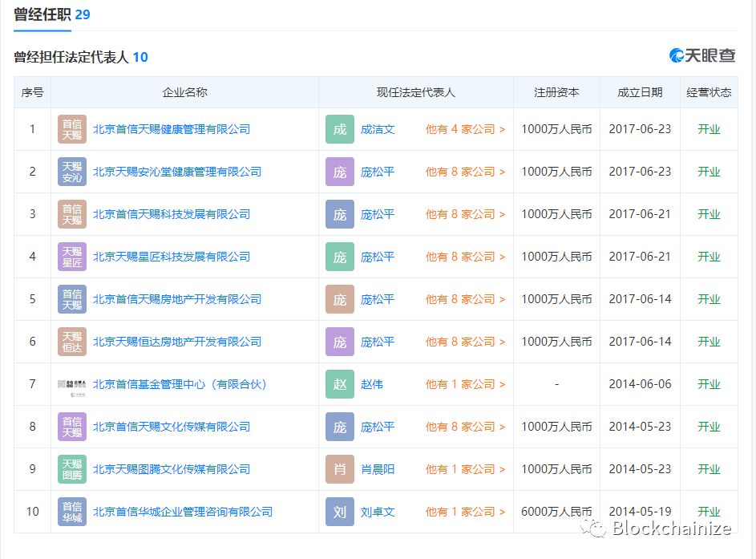Click the 天赐图腾 company logo icon
756x559 pixels.
[x=72, y=469]
